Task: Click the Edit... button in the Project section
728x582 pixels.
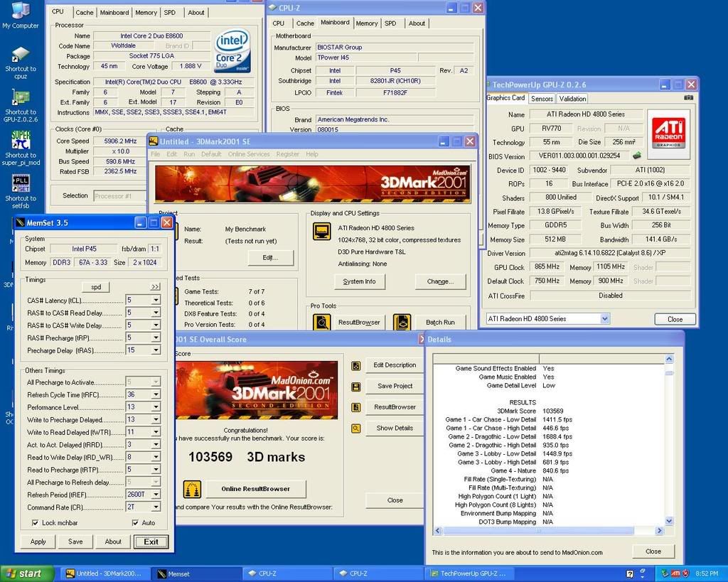Action: coord(271,257)
